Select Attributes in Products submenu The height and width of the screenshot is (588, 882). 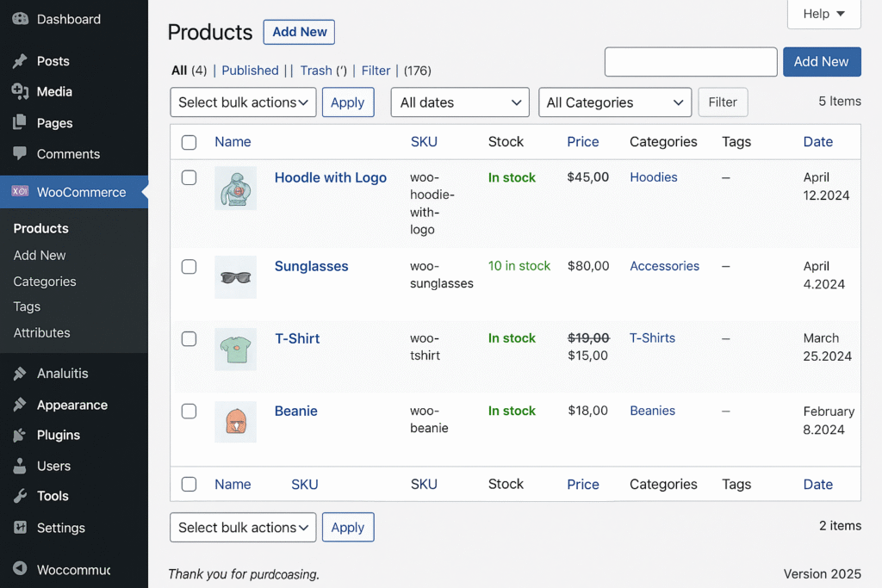click(x=41, y=333)
